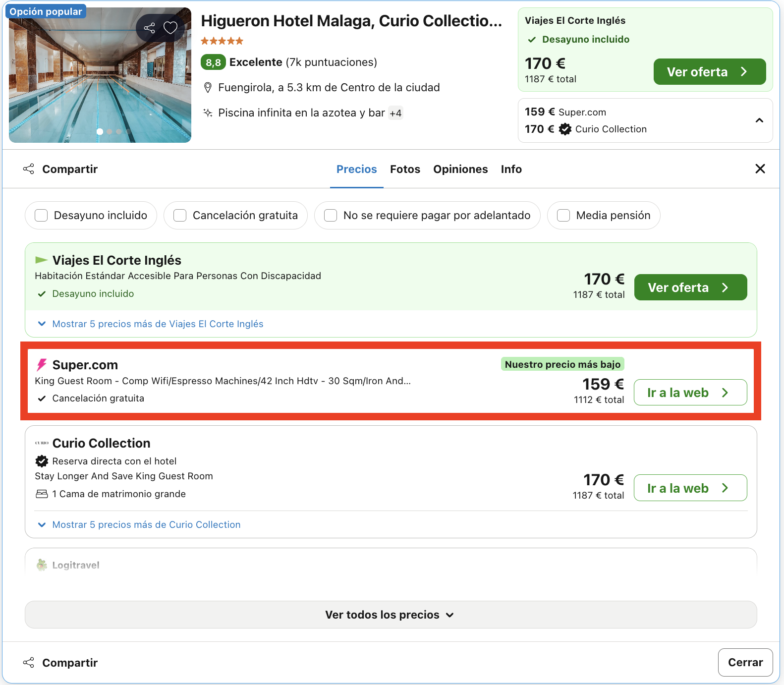Viewport: 784px width, 685px height.
Task: Enable the Desayuno incluido filter checkbox
Action: [41, 216]
